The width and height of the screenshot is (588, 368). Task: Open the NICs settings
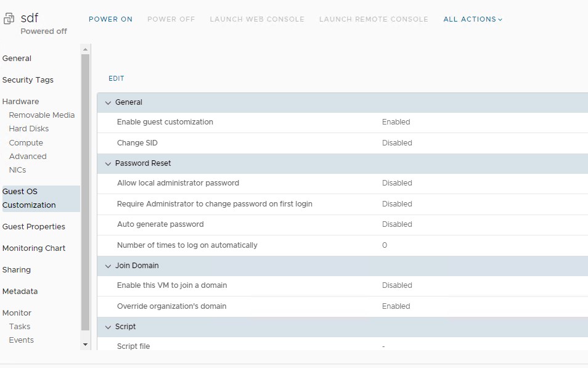(x=16, y=170)
